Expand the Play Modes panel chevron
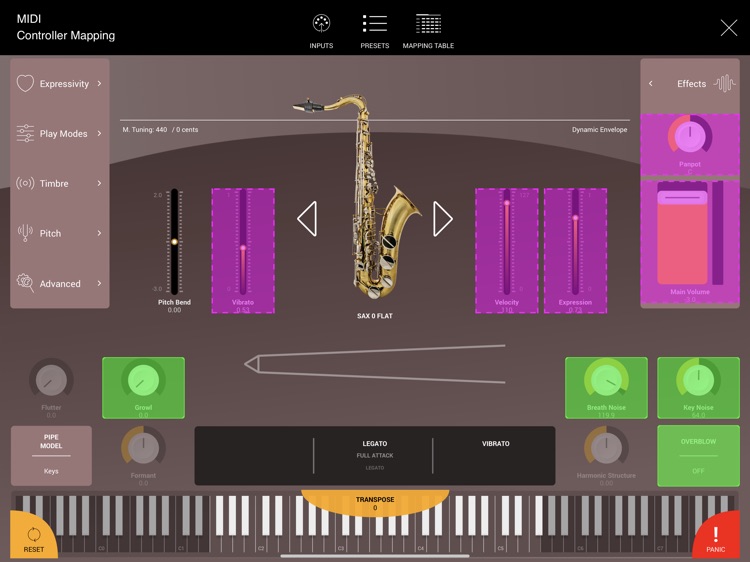 coord(99,133)
